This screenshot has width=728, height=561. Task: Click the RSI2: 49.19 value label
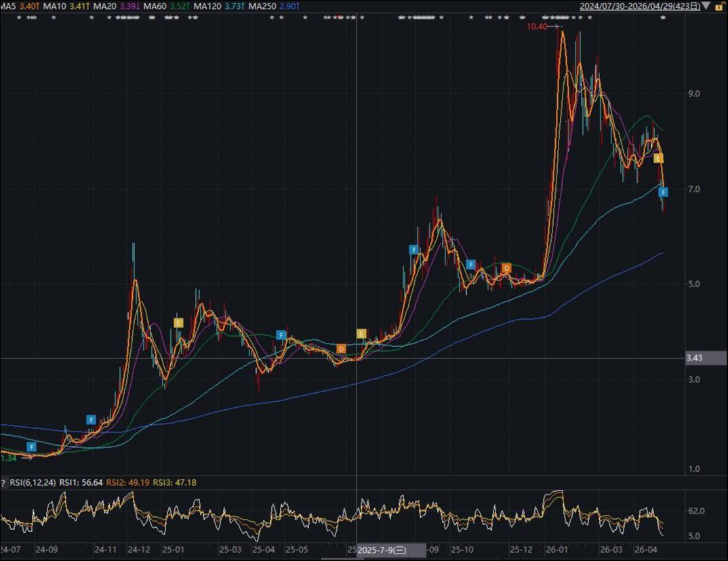pos(128,482)
